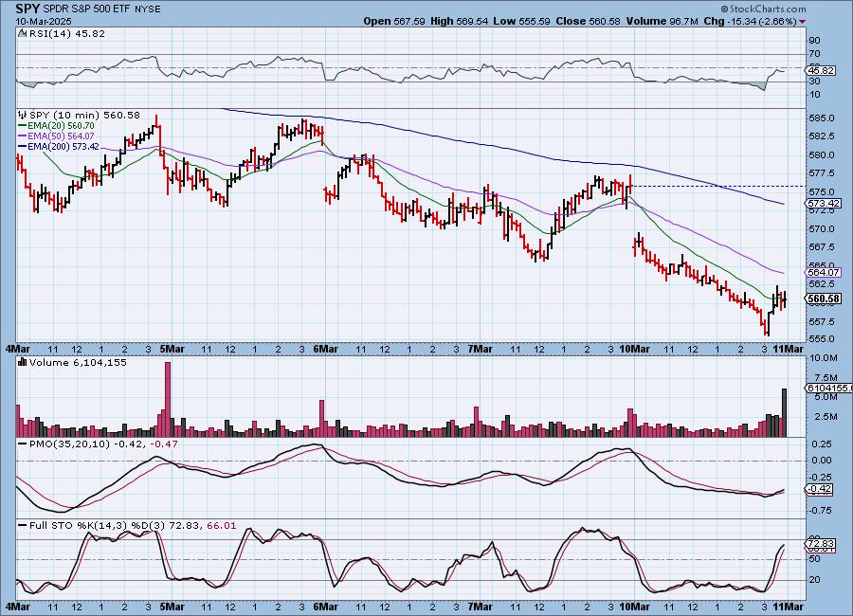Image resolution: width=853 pixels, height=616 pixels.
Task: Click the PMO(35,20,10) legend label
Action: [69, 444]
